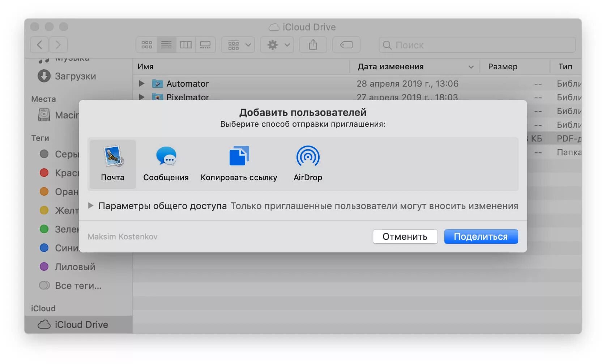Choose Сообщения to send the invitation
Viewport: 606px width, 364px height.
tap(166, 164)
